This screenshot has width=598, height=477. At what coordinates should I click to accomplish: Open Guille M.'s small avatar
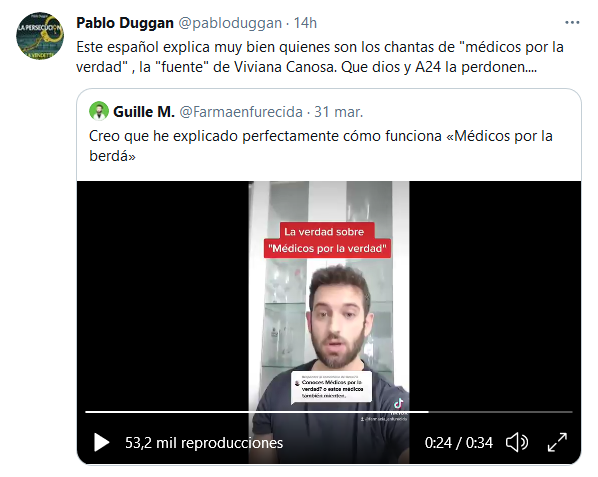coord(99,111)
